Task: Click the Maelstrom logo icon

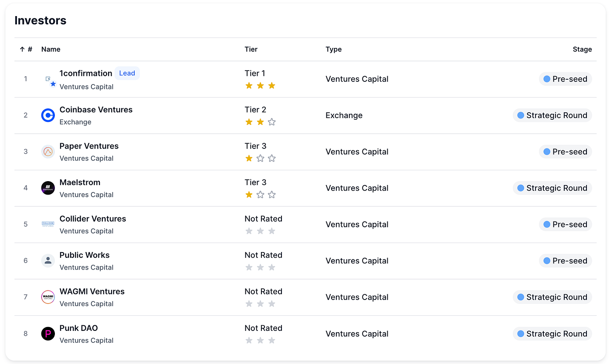Action: point(48,188)
